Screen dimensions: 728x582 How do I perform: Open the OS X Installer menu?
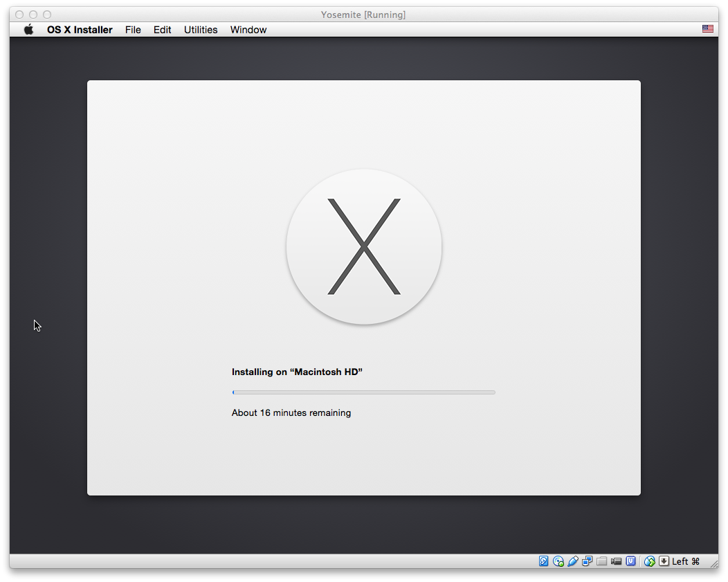pyautogui.click(x=80, y=30)
